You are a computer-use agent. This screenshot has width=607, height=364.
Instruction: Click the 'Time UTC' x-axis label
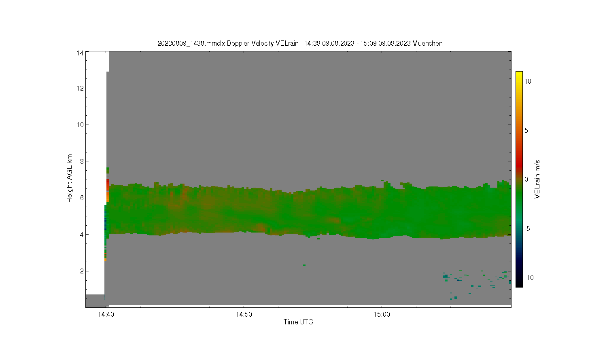click(298, 322)
